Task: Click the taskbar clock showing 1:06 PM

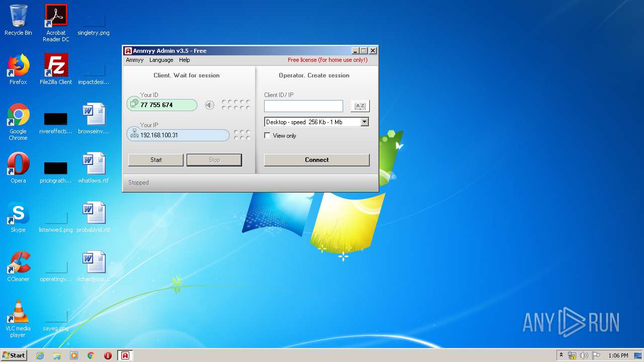Action: [x=618, y=355]
